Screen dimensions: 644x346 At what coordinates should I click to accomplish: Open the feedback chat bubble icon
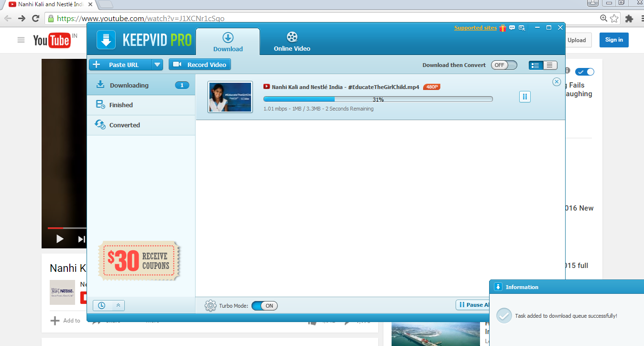coord(512,28)
